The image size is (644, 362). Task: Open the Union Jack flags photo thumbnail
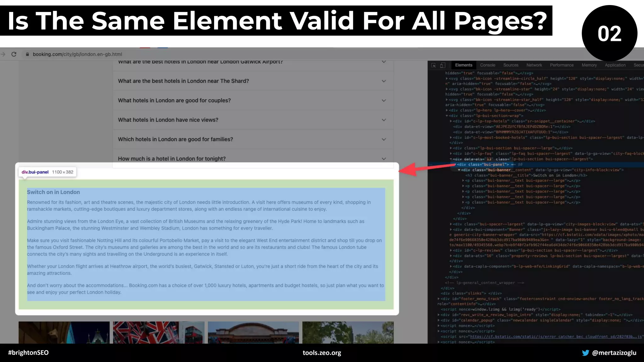click(159, 332)
